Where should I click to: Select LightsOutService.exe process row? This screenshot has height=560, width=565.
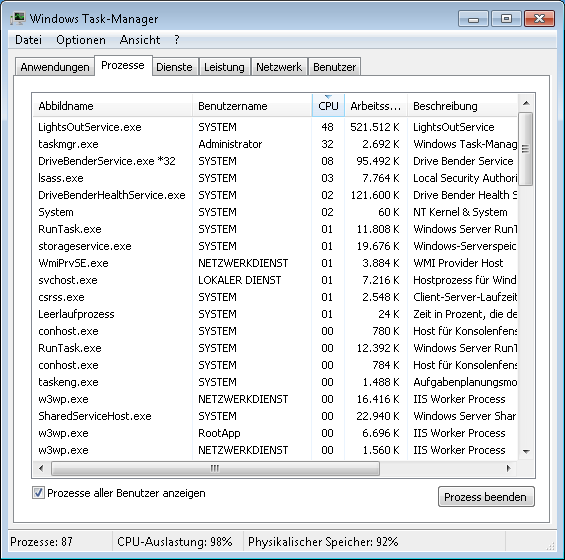click(275, 127)
